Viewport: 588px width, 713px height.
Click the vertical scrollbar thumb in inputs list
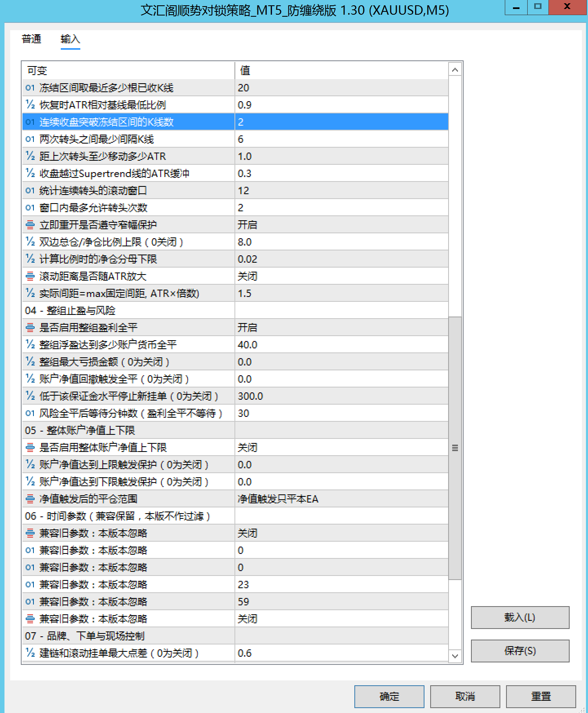[x=455, y=448]
